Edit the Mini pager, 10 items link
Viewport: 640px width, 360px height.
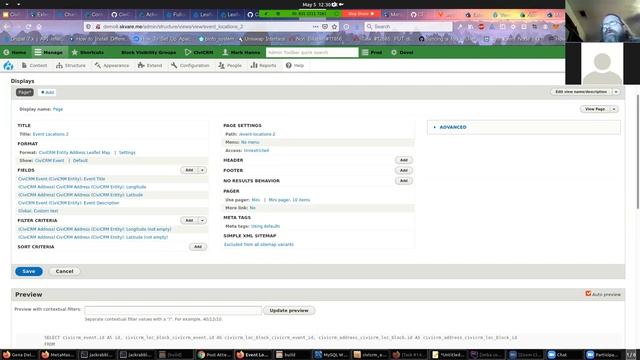(x=289, y=200)
